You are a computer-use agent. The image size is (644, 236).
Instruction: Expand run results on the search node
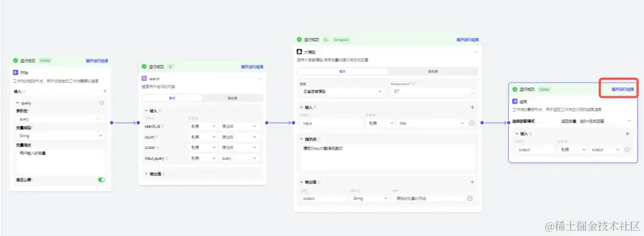[252, 67]
